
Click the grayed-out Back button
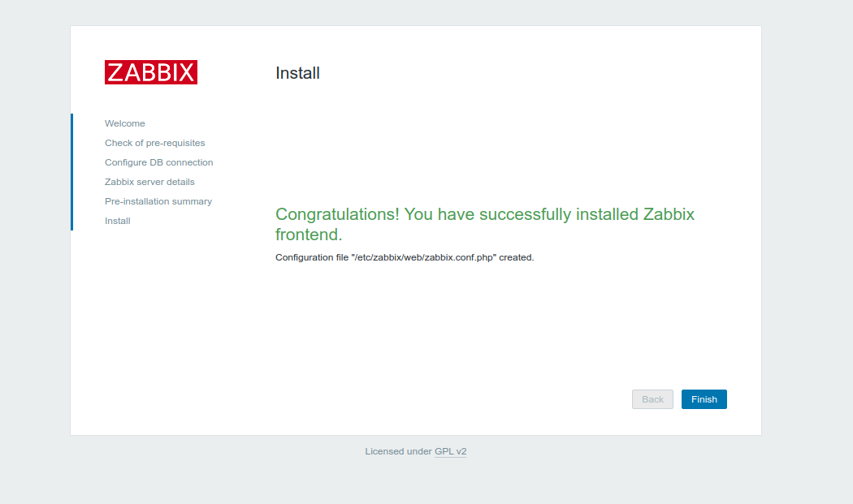tap(652, 399)
